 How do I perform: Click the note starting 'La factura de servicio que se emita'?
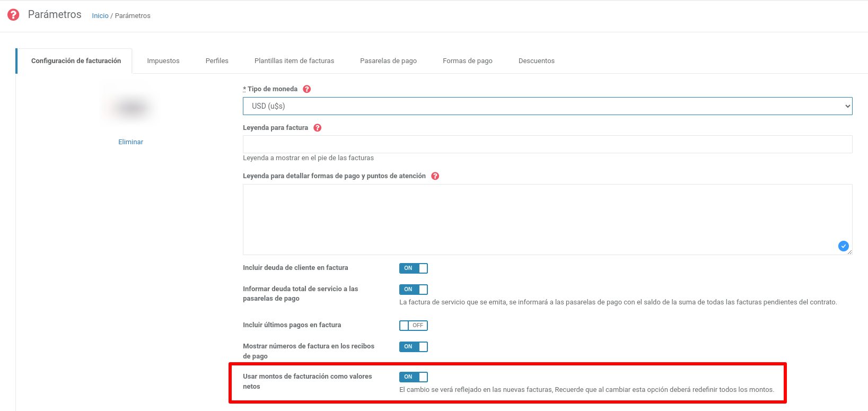[x=618, y=302]
